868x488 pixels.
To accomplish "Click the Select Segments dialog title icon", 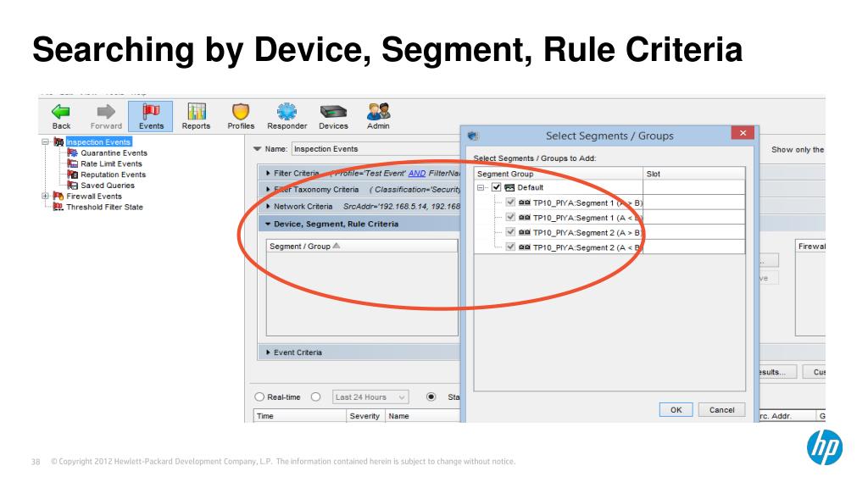I will pos(473,136).
